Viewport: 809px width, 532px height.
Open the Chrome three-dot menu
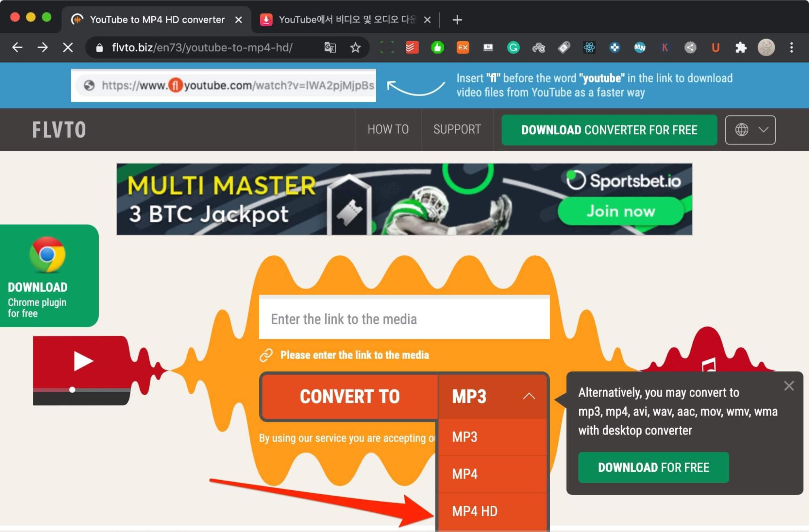pos(791,48)
